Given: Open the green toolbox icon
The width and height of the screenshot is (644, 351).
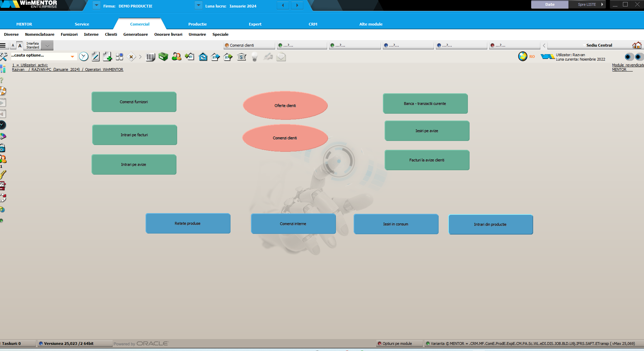Looking at the screenshot, I should tap(163, 57).
